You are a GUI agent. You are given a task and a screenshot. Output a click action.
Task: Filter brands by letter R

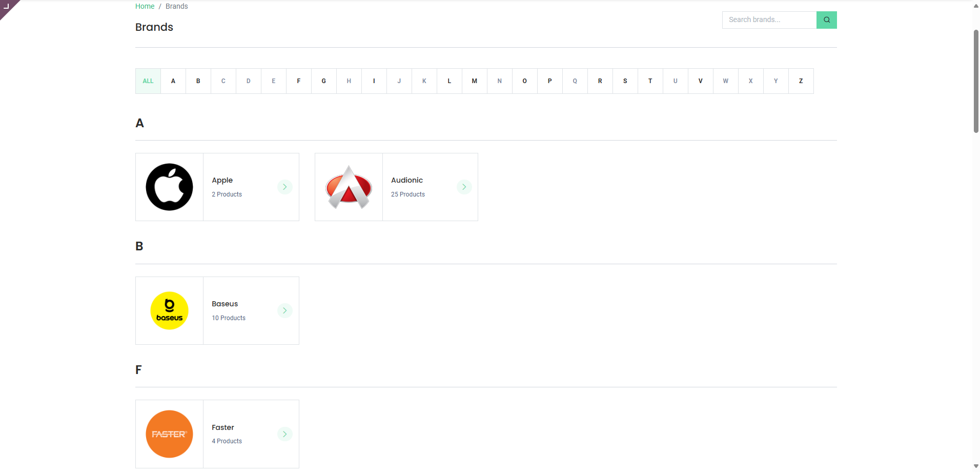[600, 81]
